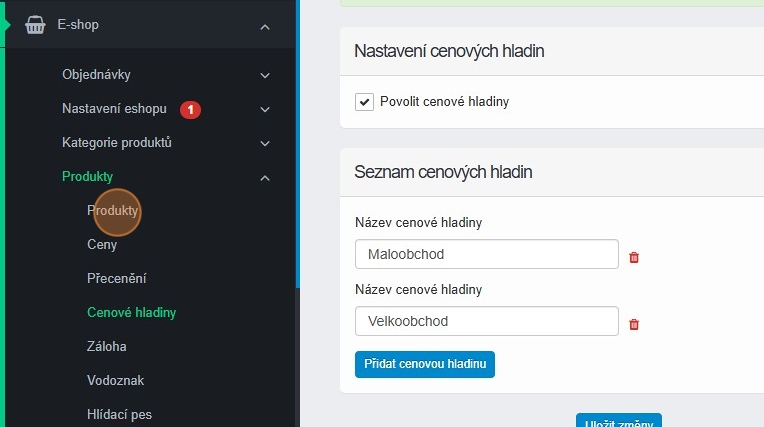Open the Produkty submenu item
Screen dimensions: 764x427
click(112, 211)
